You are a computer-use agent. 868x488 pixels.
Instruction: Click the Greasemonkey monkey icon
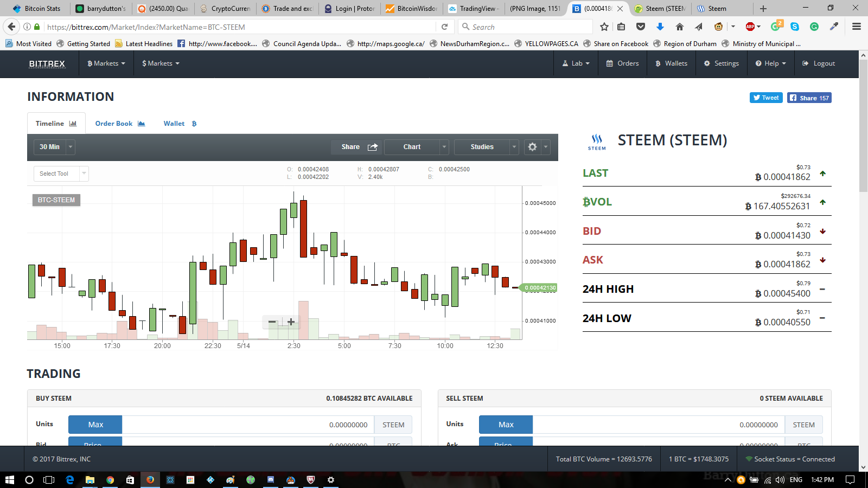(x=718, y=27)
